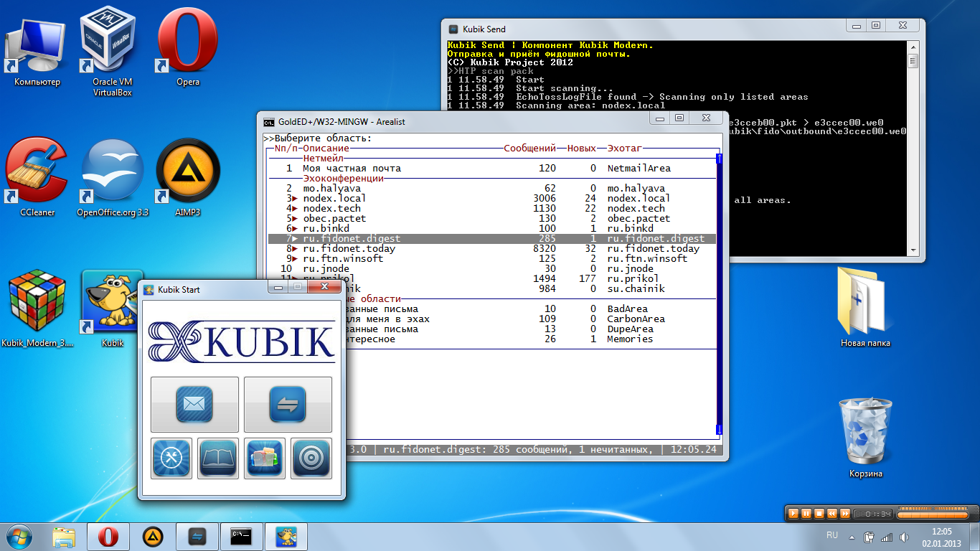Select the target/bullseye icon in Kubik Start
980x551 pixels.
[311, 458]
